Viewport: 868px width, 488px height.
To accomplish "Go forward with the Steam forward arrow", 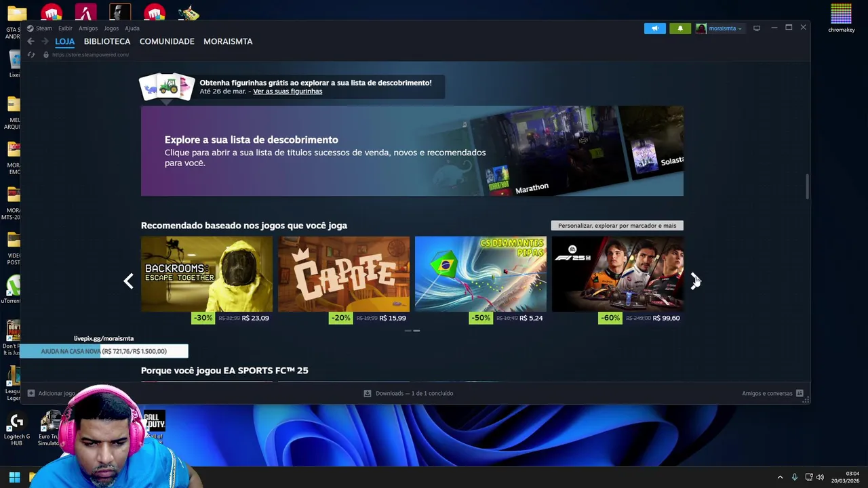I will 45,41.
